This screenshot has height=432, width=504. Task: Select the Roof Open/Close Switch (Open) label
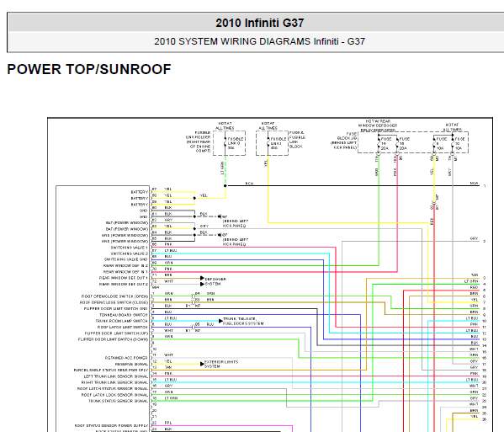(x=114, y=296)
